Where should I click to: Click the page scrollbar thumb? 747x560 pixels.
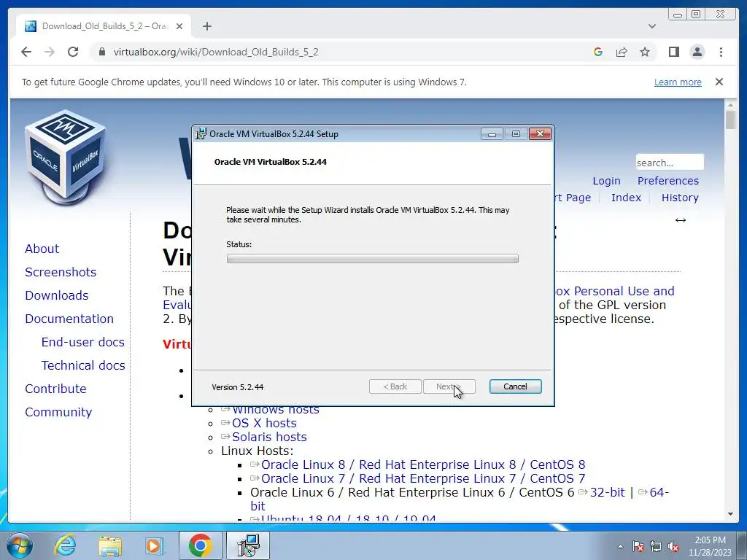730,119
